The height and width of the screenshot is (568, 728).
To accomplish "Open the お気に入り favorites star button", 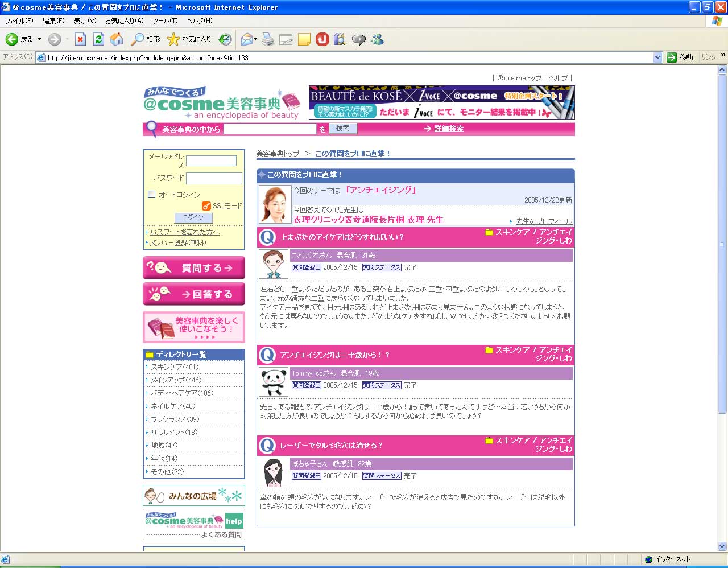I will [189, 39].
